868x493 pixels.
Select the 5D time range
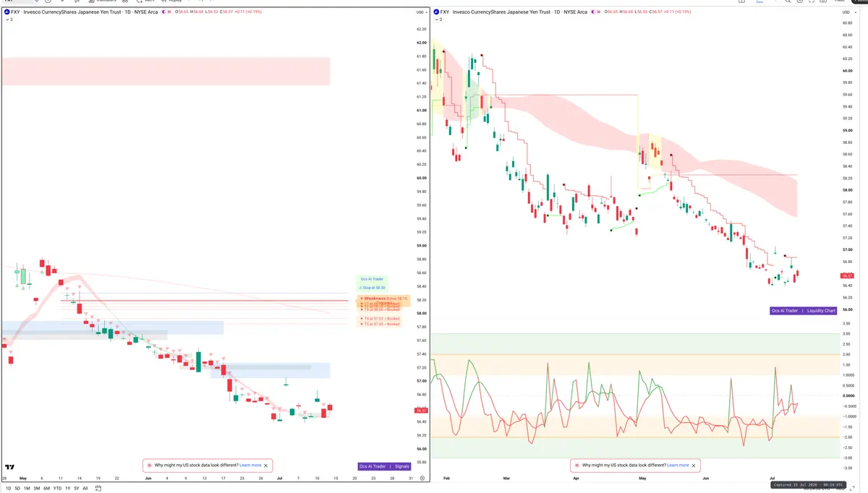pyautogui.click(x=17, y=489)
